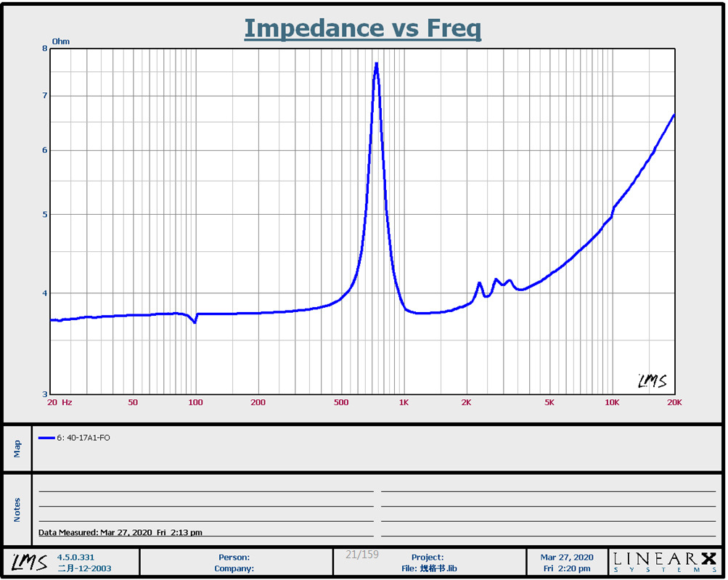Click the "Data Measured: Mar 27, 2020" line
The height and width of the screenshot is (580, 728).
pyautogui.click(x=120, y=532)
